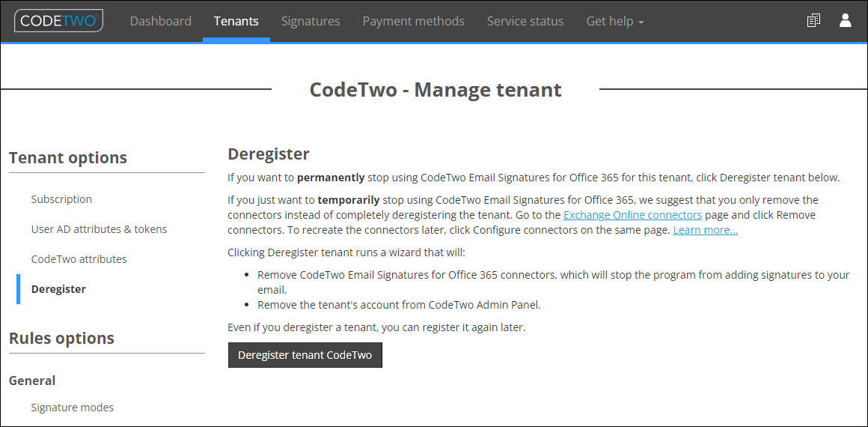Open Subscription under Tenant options
Screen dimensions: 868x427
coord(62,199)
